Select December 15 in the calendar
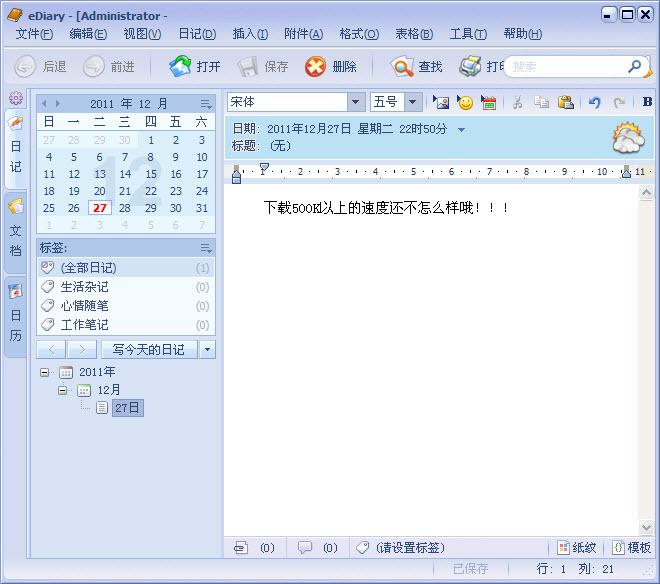 pyautogui.click(x=150, y=174)
